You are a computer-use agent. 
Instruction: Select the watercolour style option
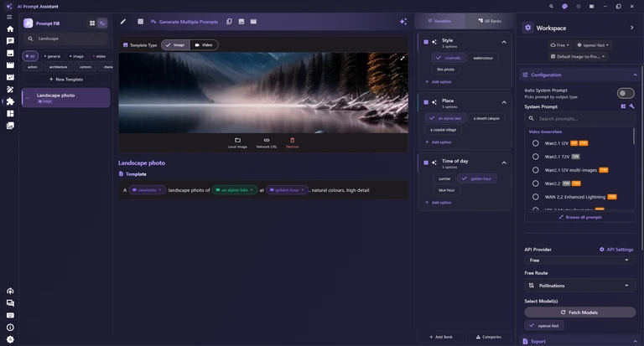(483, 58)
